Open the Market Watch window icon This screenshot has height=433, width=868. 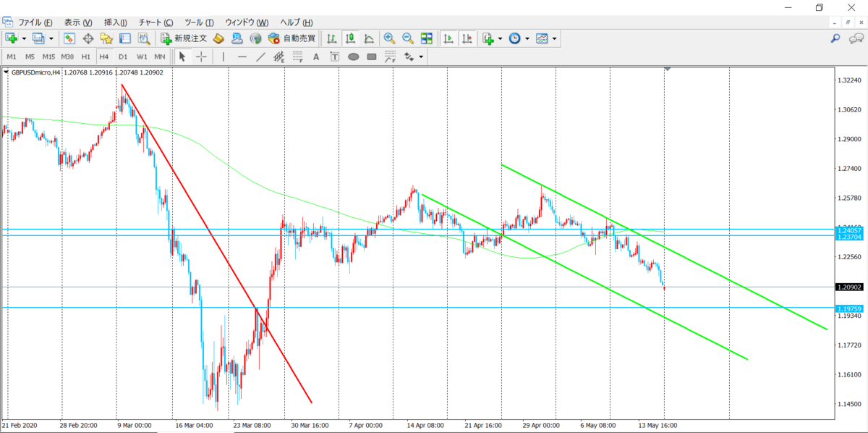(69, 38)
